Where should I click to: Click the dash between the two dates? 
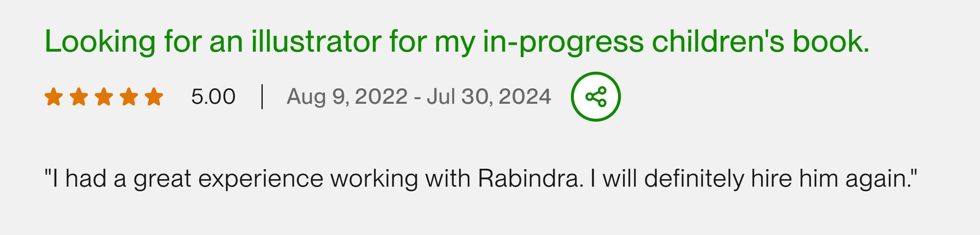pos(417,97)
